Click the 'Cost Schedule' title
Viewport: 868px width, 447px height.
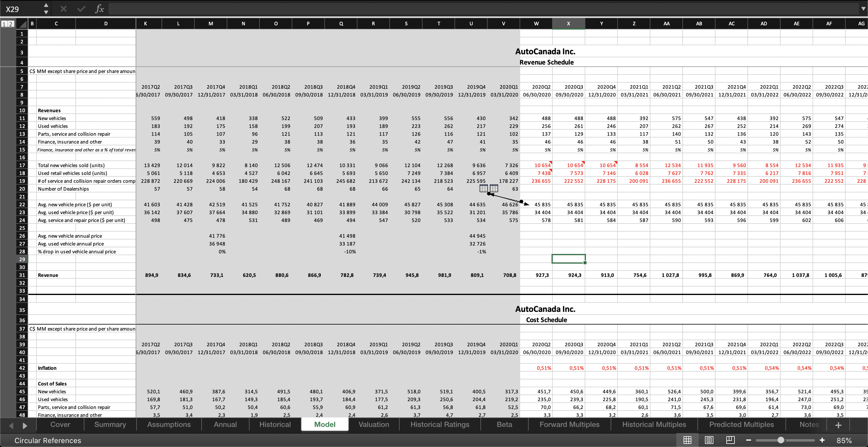click(x=546, y=320)
